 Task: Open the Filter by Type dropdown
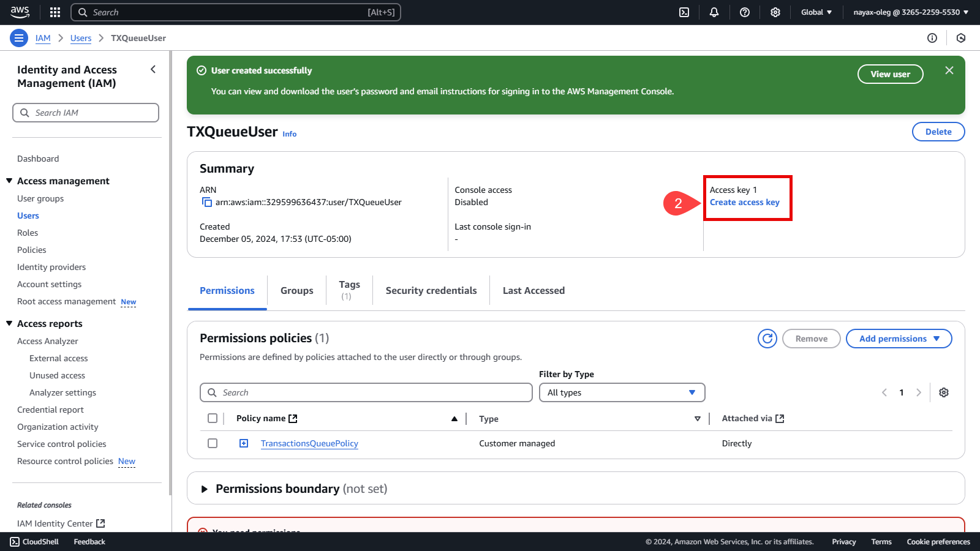coord(622,392)
